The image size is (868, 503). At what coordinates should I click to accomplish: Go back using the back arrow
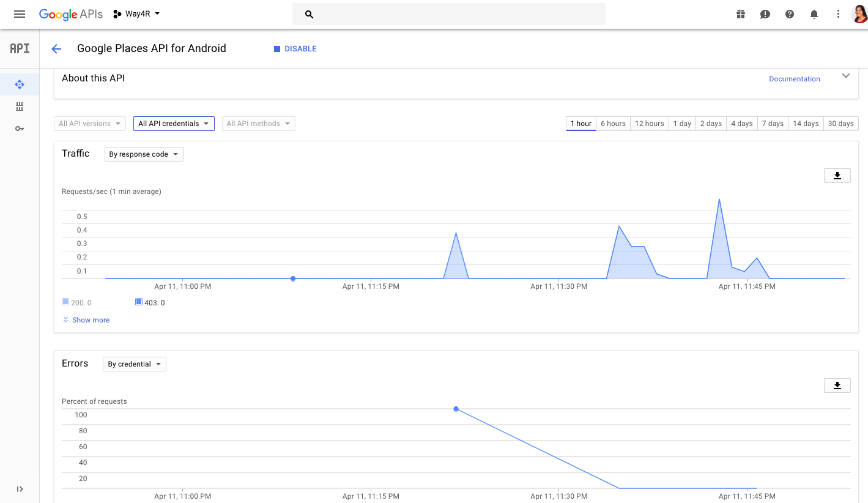pos(56,49)
